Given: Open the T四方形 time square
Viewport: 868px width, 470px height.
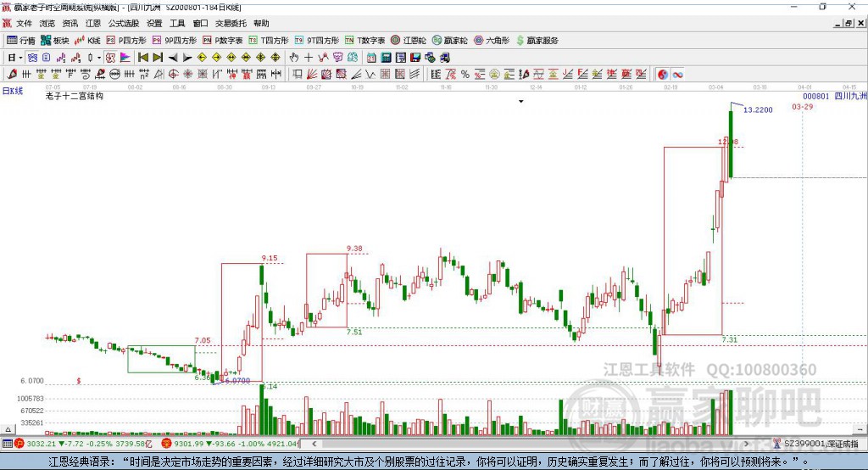Looking at the screenshot, I should click(269, 41).
